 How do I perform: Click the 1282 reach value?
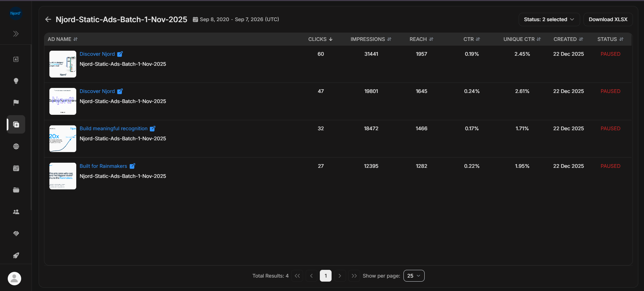coord(421,166)
